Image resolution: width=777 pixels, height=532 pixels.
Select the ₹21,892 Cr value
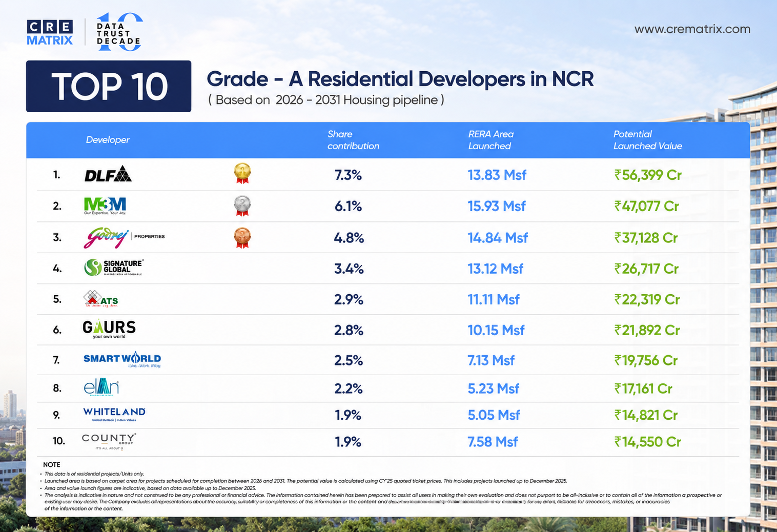coord(647,330)
